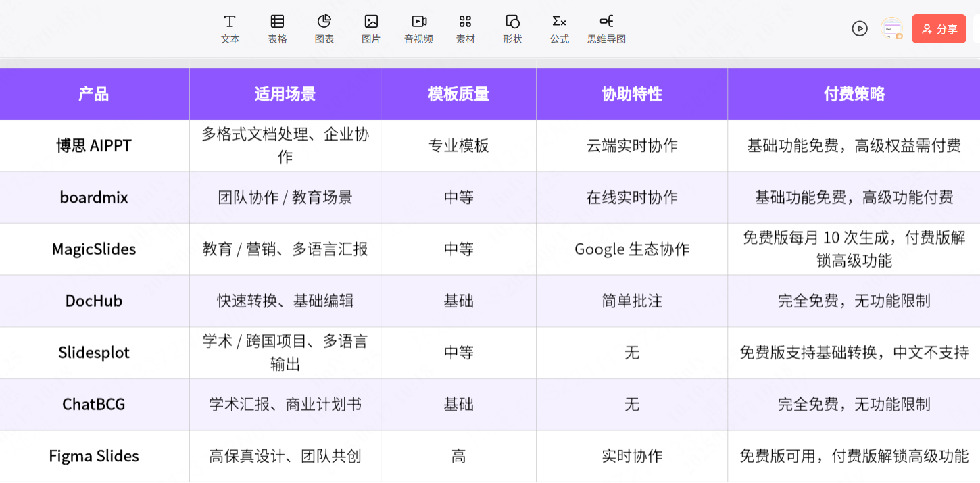Select the 付费策略 column header

tap(854, 94)
